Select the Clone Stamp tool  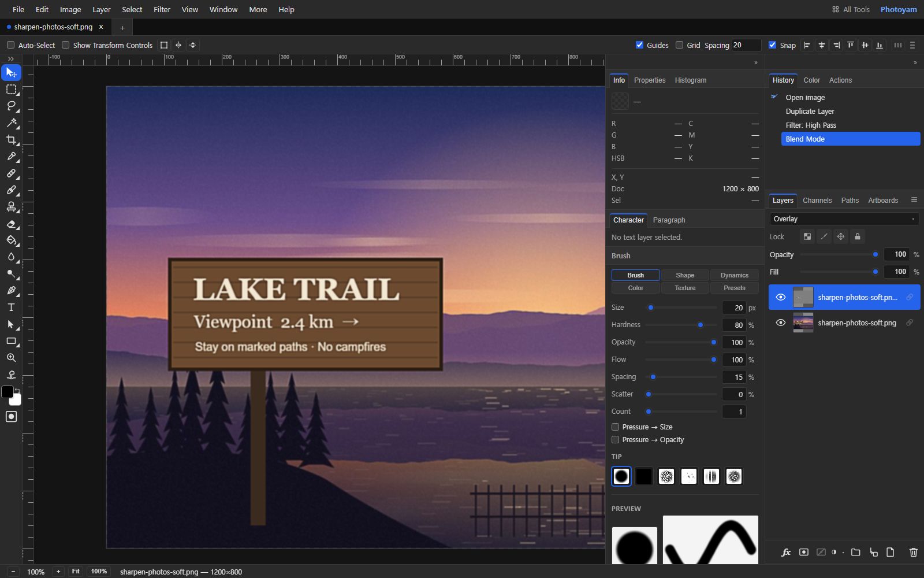pyautogui.click(x=11, y=207)
